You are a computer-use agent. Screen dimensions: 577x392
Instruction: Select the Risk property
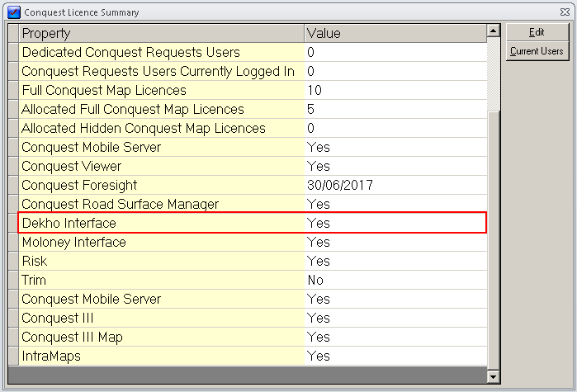(162, 262)
